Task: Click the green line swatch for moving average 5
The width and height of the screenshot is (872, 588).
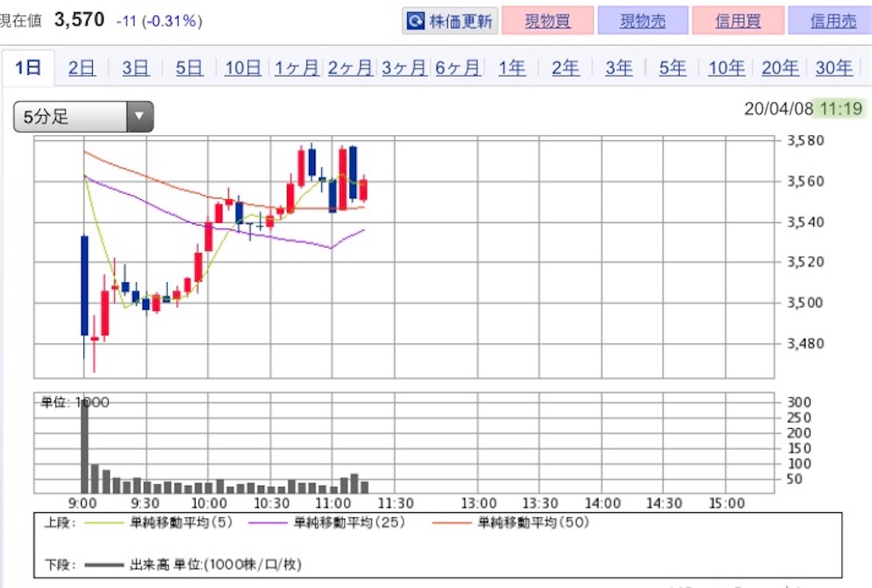Action: tap(103, 523)
